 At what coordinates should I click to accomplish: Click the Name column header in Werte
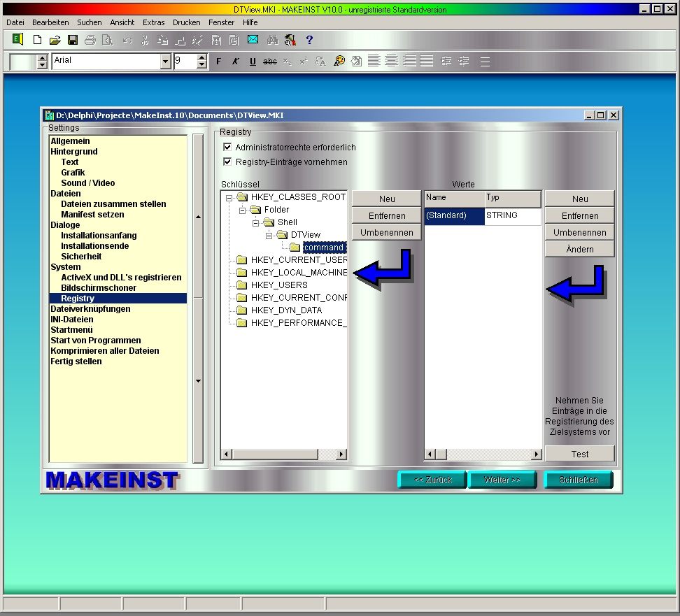click(454, 198)
